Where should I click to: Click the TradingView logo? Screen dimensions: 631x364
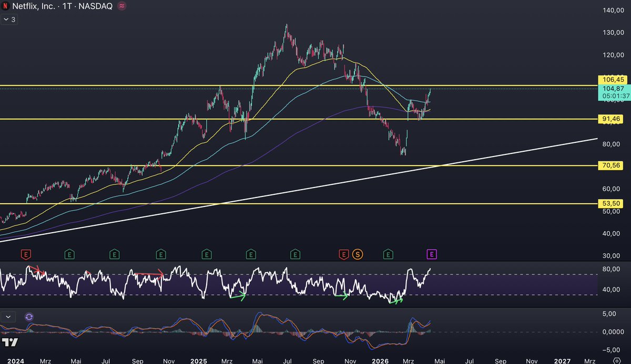click(9, 342)
